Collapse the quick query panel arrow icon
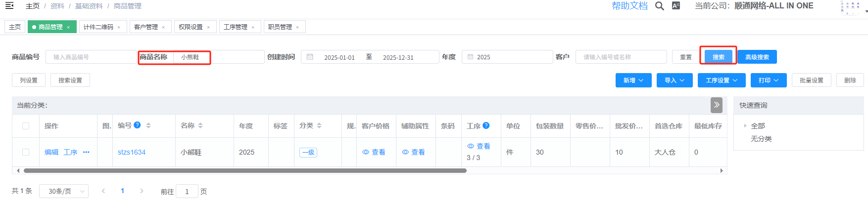Viewport: 868px width, 202px height. pos(716,105)
